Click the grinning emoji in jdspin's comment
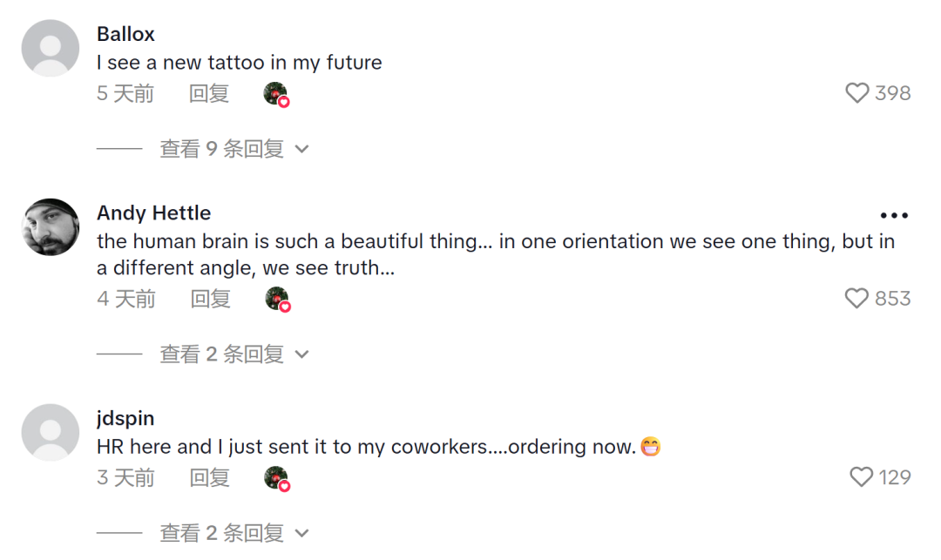This screenshot has width=941, height=560. pyautogui.click(x=653, y=446)
